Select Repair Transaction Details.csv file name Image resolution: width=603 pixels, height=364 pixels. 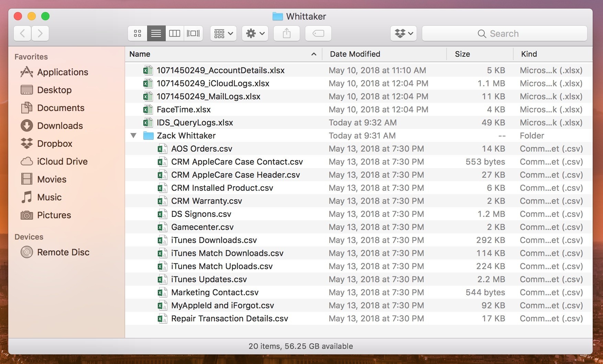pos(230,319)
